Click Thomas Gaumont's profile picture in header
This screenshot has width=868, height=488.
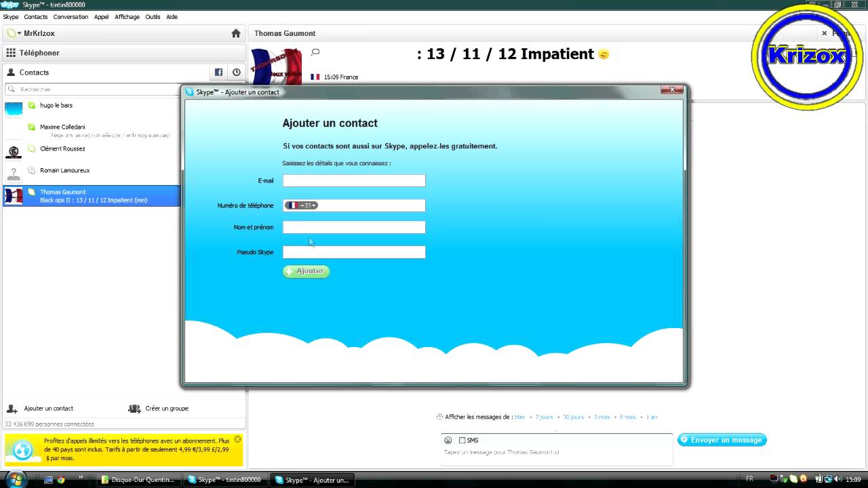tap(276, 66)
